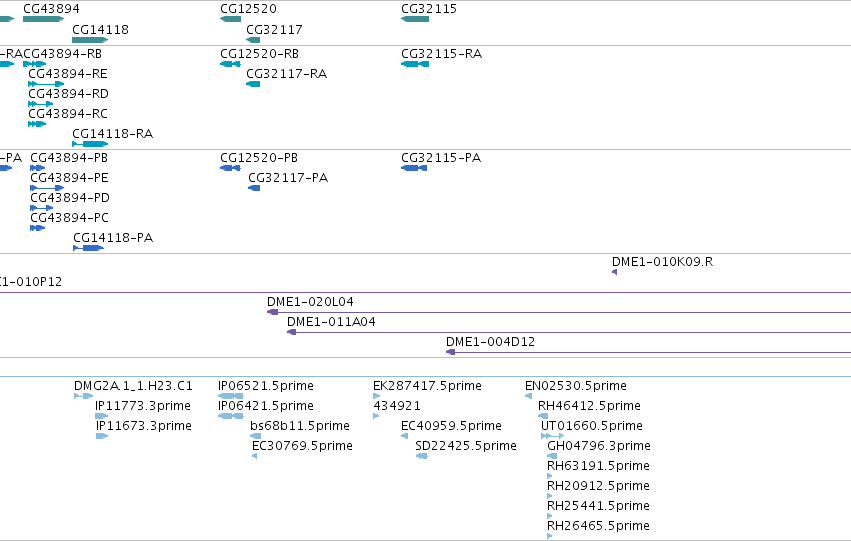Click the transcript glyph under CG43894-RE
The width and height of the screenshot is (851, 541).
coord(46,84)
